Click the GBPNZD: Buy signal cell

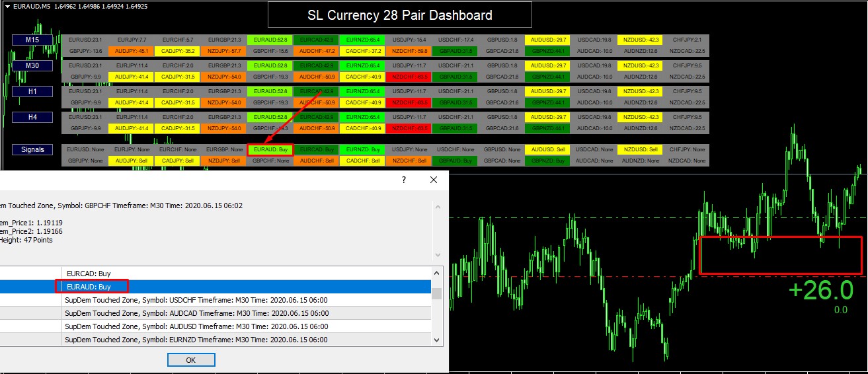point(547,161)
